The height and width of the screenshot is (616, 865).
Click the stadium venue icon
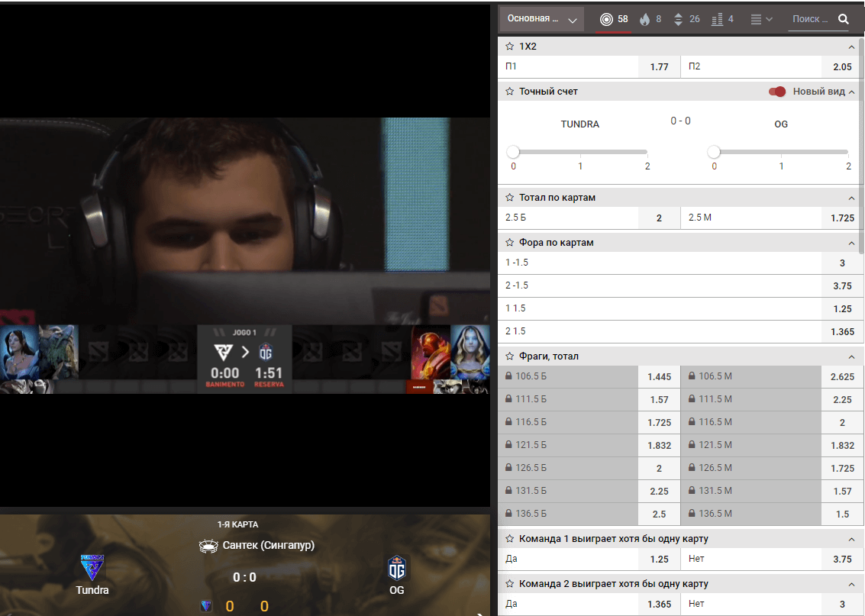pos(208,546)
